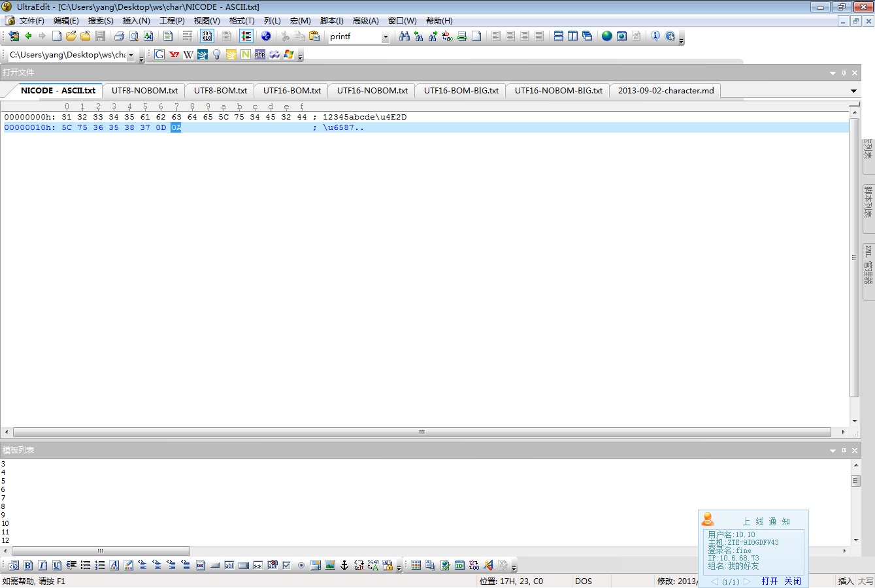Click the blue info help icon
Screen dimensions: 875x588
655,36
